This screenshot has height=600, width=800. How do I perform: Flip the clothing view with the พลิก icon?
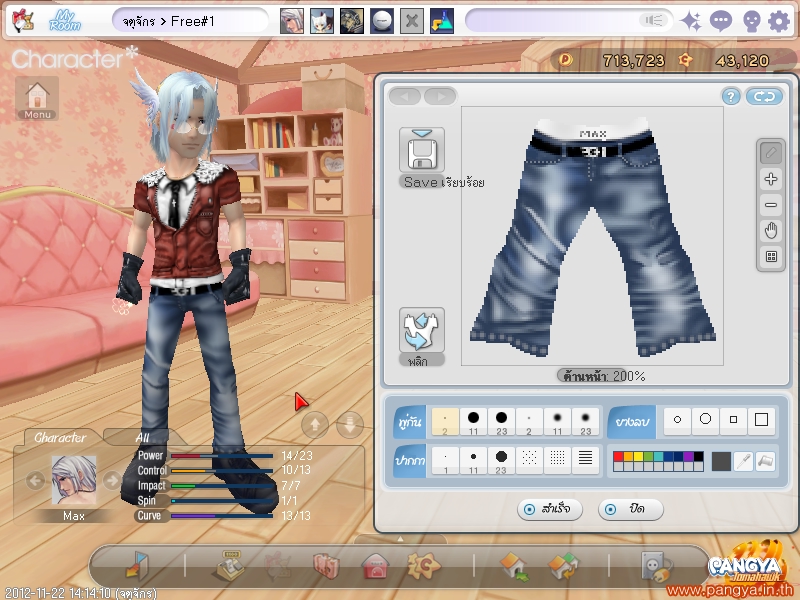coord(421,330)
